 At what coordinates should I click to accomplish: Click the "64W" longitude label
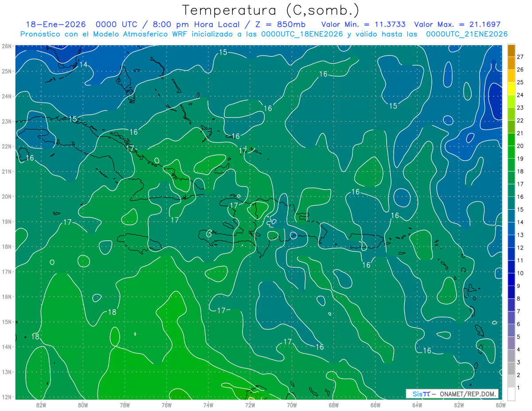417,405
